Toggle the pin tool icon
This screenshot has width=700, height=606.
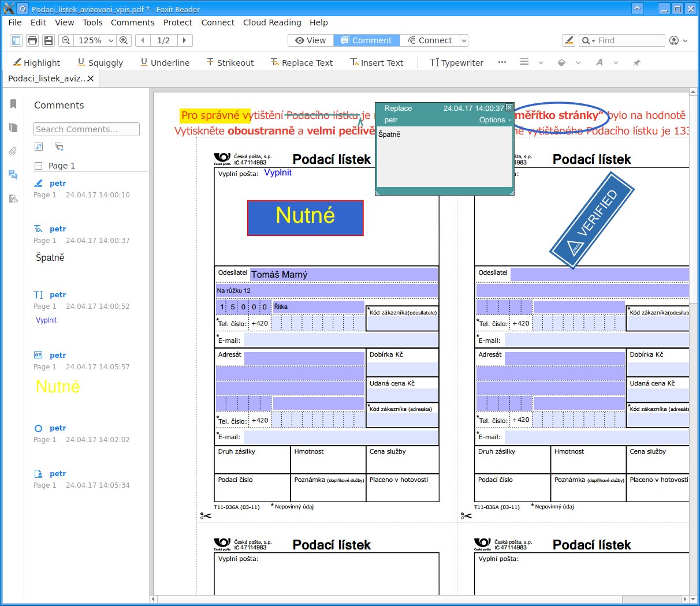[636, 62]
